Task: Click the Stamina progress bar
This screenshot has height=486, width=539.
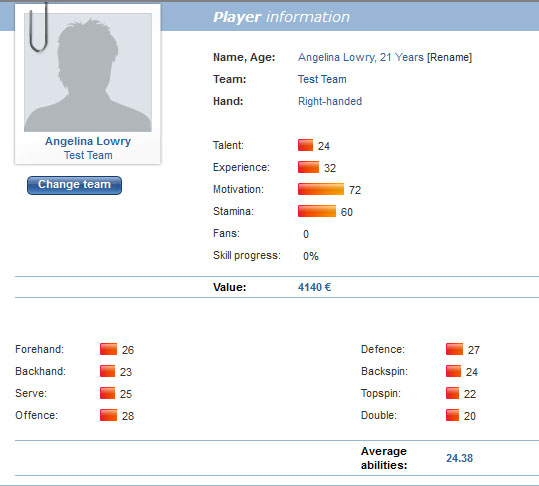Action: pyautogui.click(x=317, y=211)
